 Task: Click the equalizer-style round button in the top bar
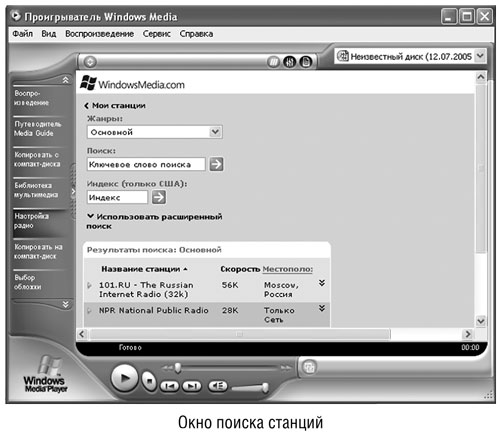[x=289, y=62]
